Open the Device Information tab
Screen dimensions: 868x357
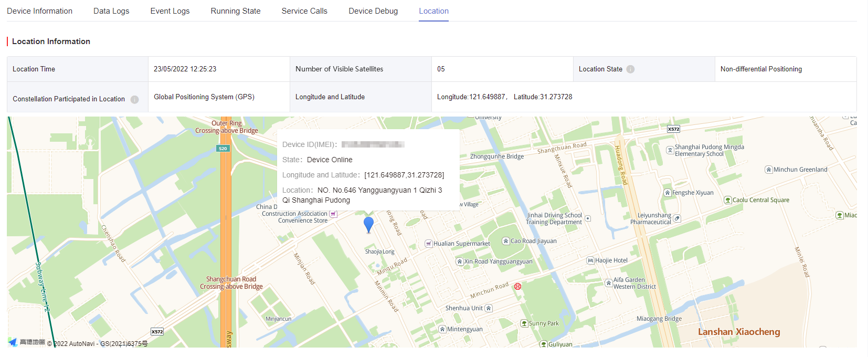39,11
